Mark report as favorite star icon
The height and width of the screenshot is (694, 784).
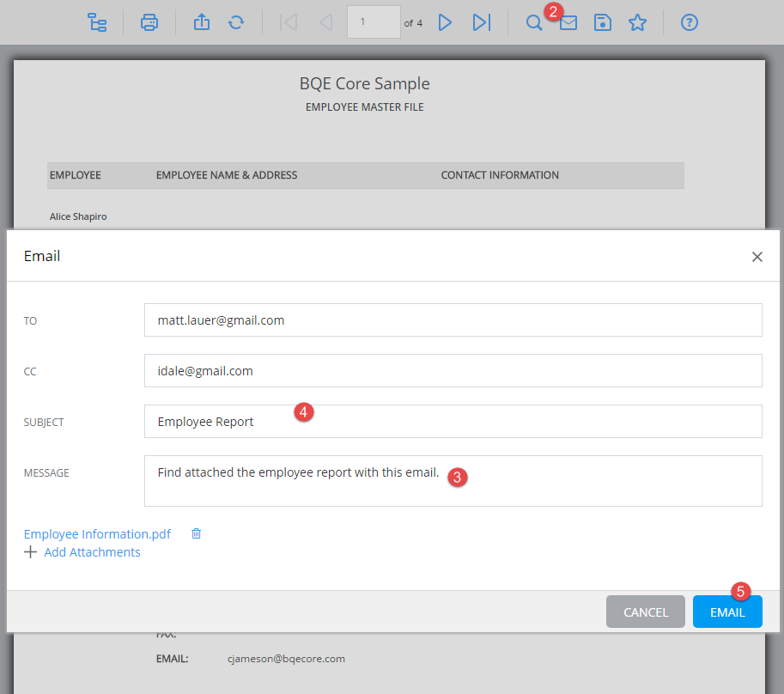(x=637, y=22)
